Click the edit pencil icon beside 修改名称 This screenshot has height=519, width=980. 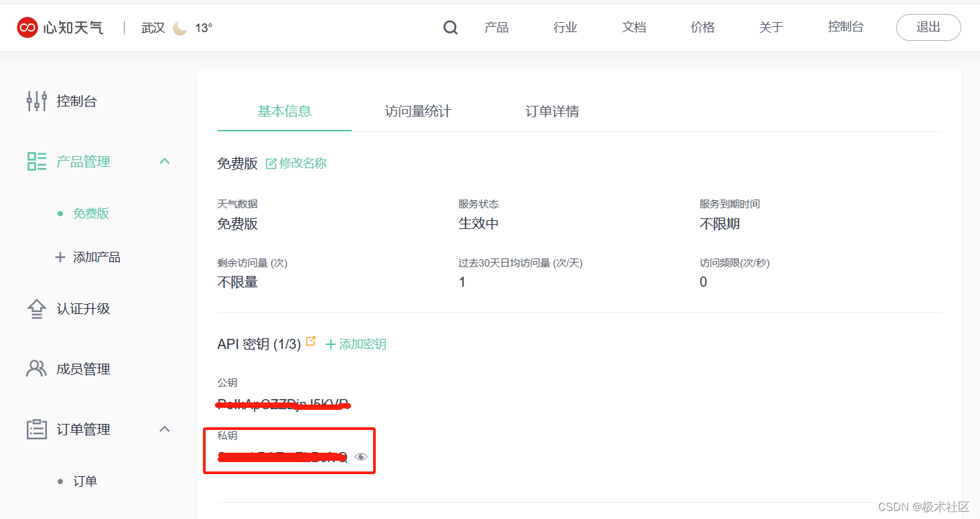point(271,163)
